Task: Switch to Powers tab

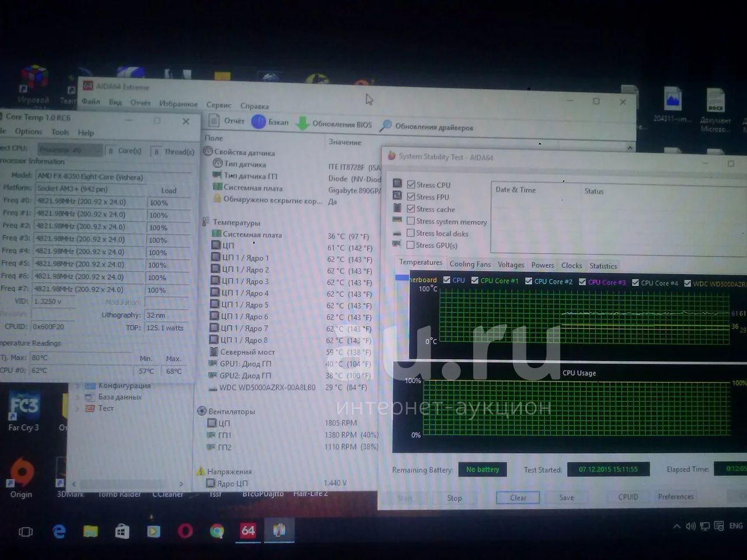Action: point(543,265)
